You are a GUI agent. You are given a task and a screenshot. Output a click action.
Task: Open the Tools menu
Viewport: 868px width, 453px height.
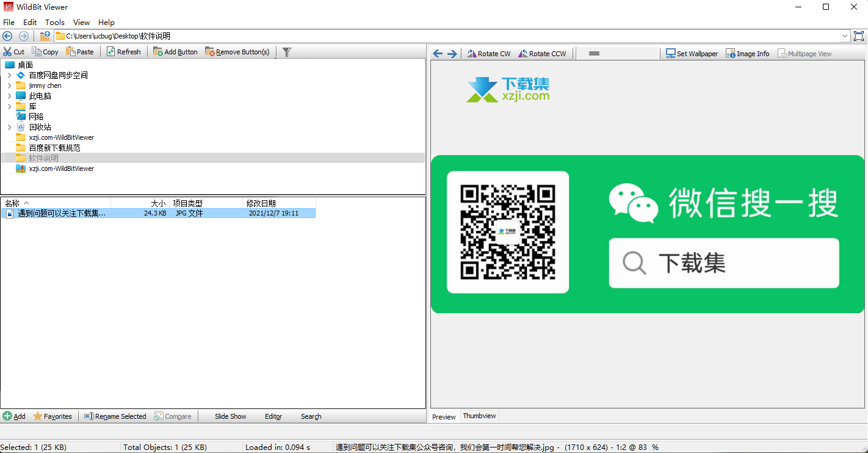pos(55,22)
